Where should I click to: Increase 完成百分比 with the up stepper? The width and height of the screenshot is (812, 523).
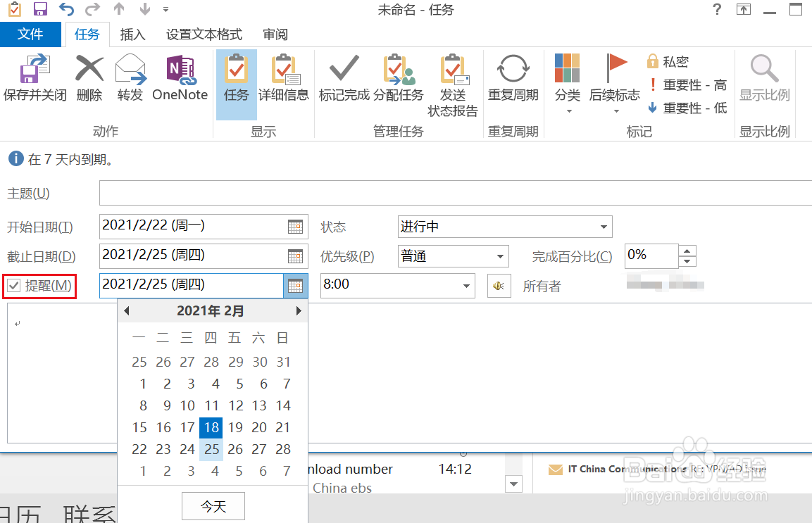[x=687, y=251]
